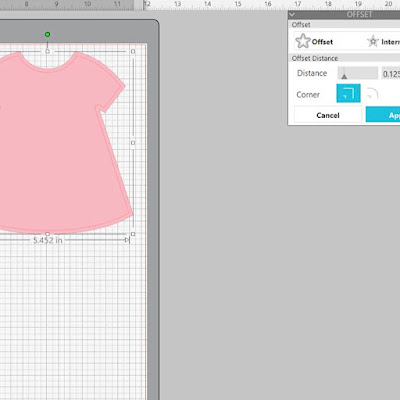The image size is (400, 400).
Task: Select the Internal Offset star icon
Action: [x=373, y=41]
